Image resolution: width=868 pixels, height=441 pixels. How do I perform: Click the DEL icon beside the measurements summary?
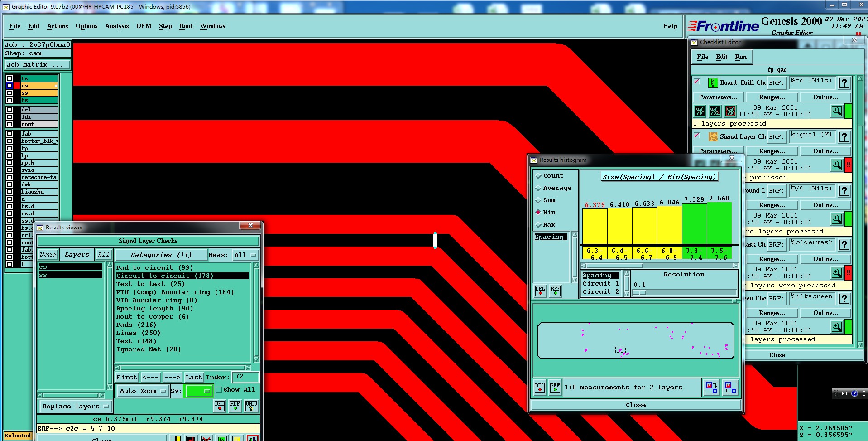[x=540, y=388]
